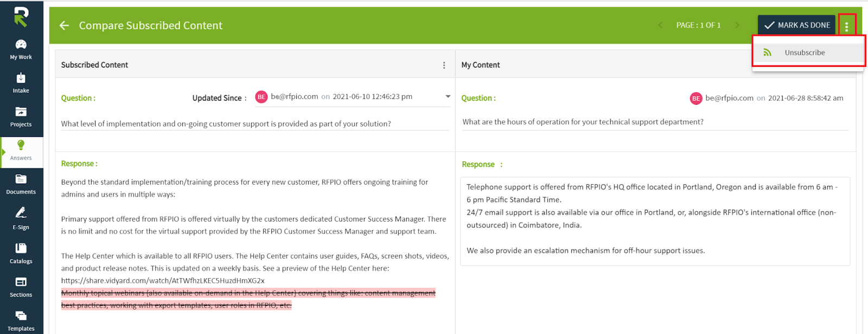Click Updated Since label

click(x=219, y=98)
